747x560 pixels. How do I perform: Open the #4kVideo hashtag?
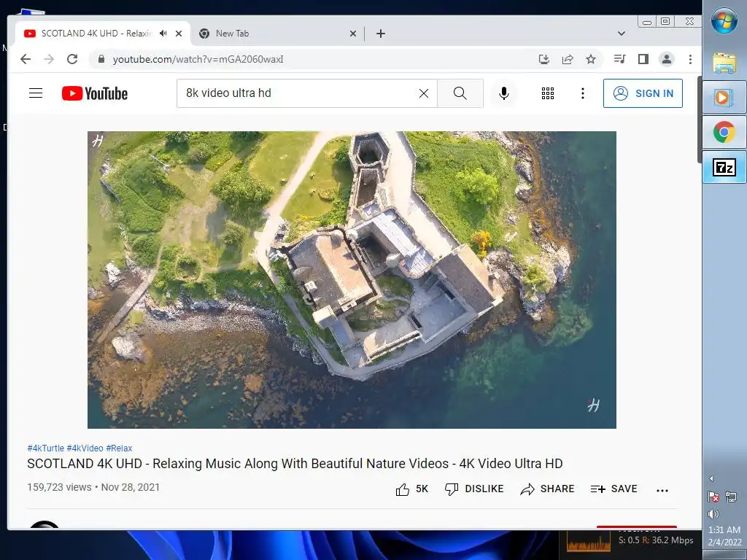tap(85, 448)
